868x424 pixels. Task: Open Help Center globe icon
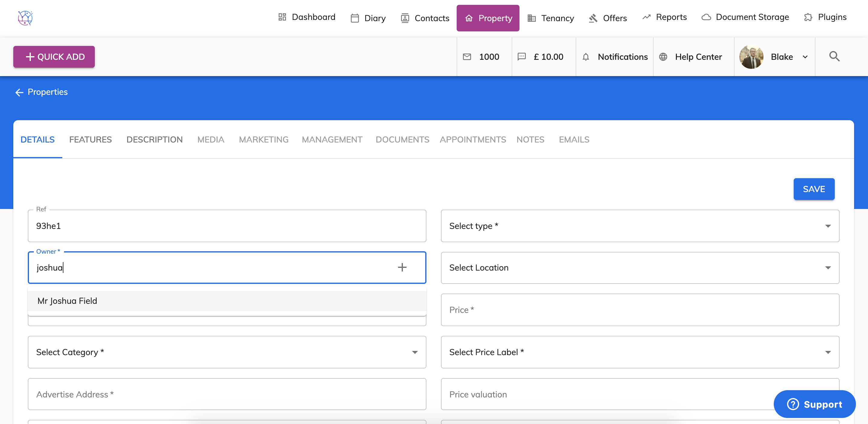tap(663, 56)
